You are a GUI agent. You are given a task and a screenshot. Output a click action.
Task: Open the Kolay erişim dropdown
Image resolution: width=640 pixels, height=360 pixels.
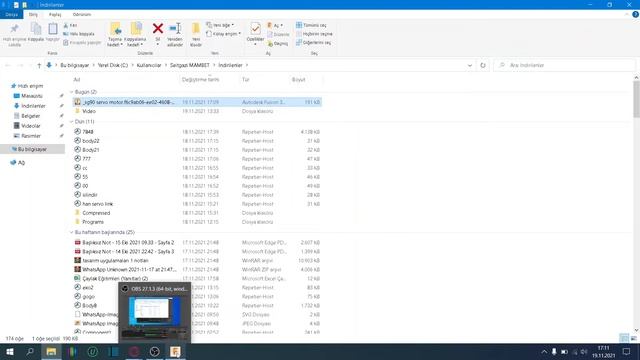223,34
